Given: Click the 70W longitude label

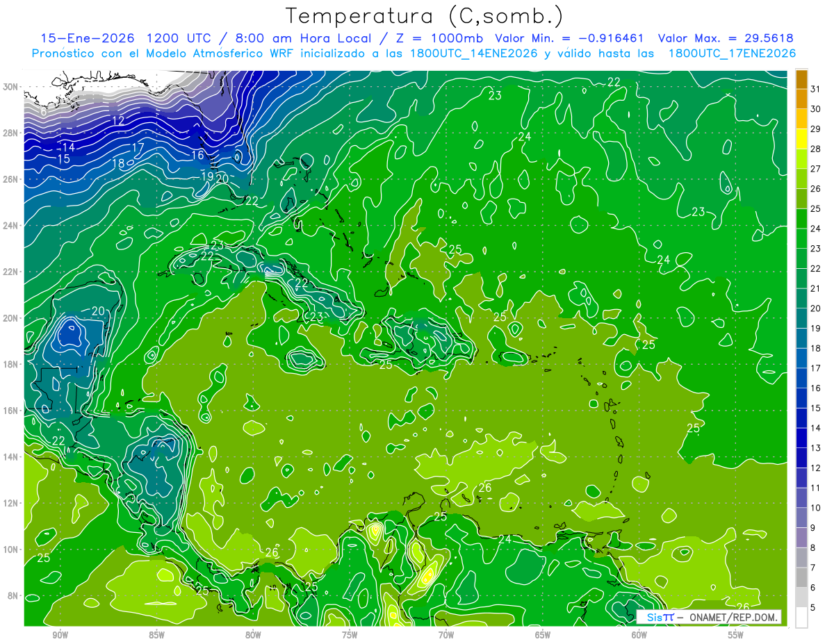Looking at the screenshot, I should coord(446,635).
